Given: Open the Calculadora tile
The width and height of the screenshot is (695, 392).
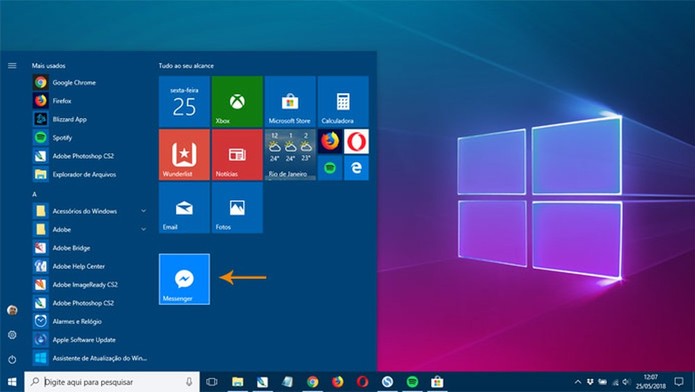Looking at the screenshot, I should pyautogui.click(x=343, y=102).
